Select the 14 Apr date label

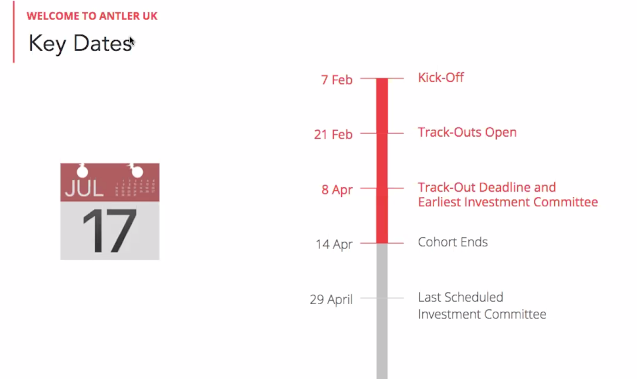(334, 245)
